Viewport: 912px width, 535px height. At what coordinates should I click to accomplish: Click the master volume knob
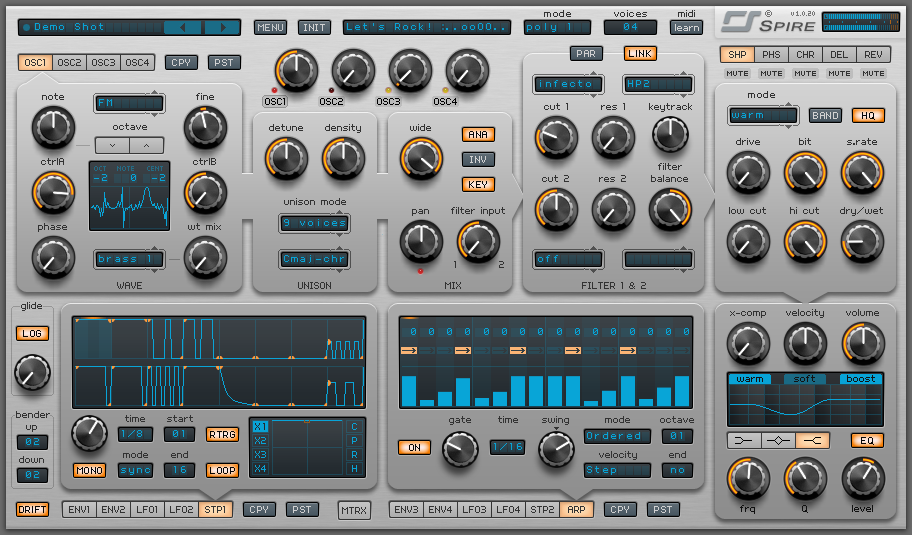862,343
